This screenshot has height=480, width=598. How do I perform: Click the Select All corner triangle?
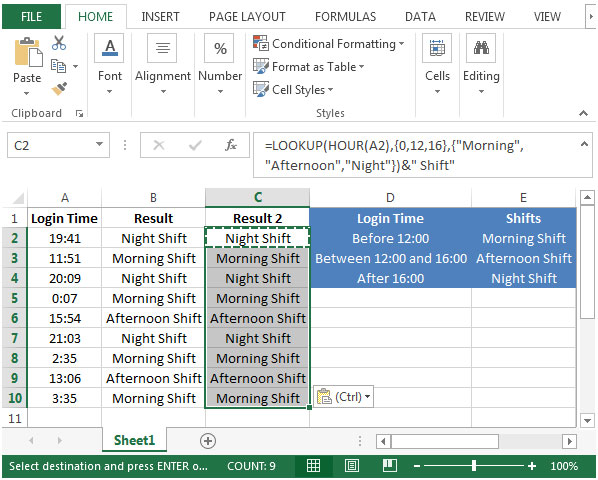(x=18, y=198)
